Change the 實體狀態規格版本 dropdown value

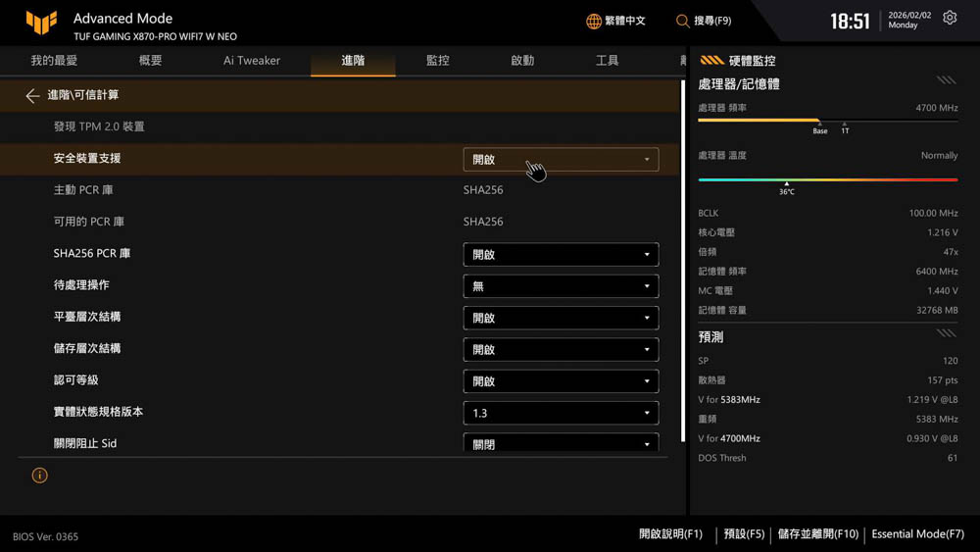point(561,413)
